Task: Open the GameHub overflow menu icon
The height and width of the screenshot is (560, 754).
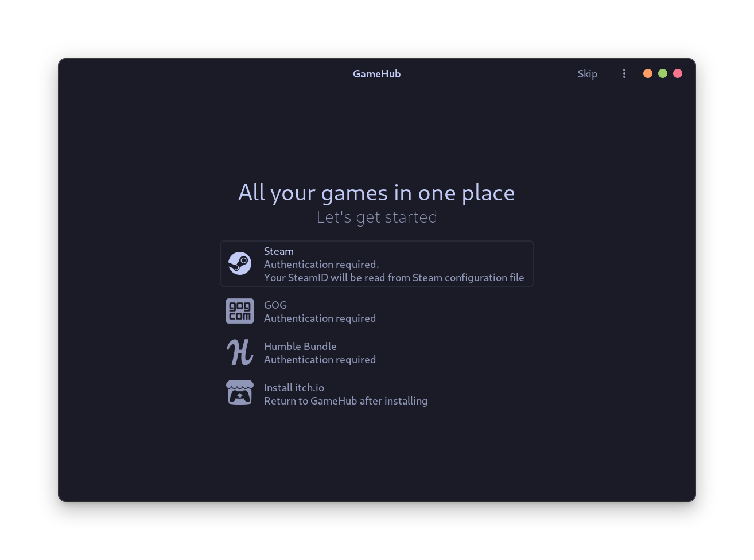Action: tap(624, 73)
